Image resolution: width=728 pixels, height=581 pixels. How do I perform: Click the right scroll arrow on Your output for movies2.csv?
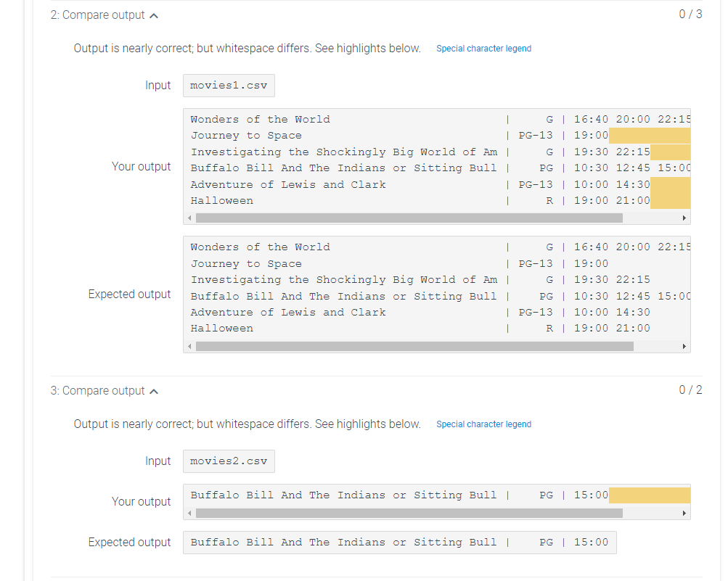pos(682,512)
